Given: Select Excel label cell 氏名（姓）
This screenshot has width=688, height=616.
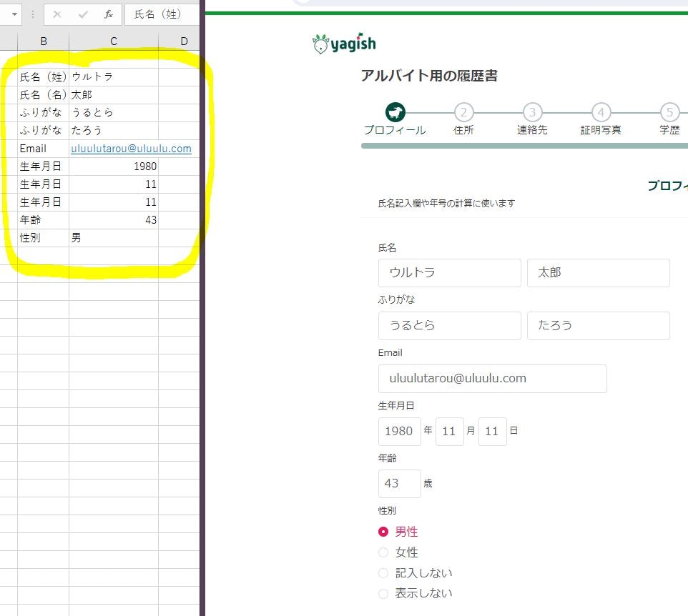Looking at the screenshot, I should point(44,76).
